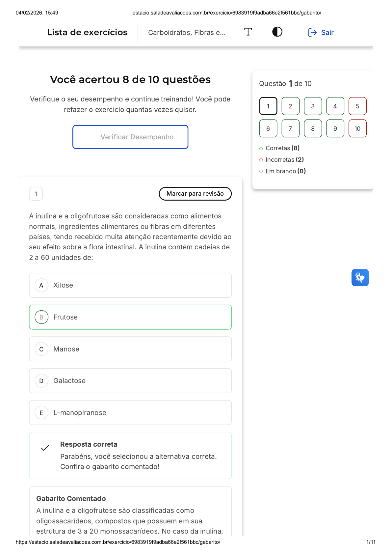Toggle the high contrast mode icon

pos(277,32)
